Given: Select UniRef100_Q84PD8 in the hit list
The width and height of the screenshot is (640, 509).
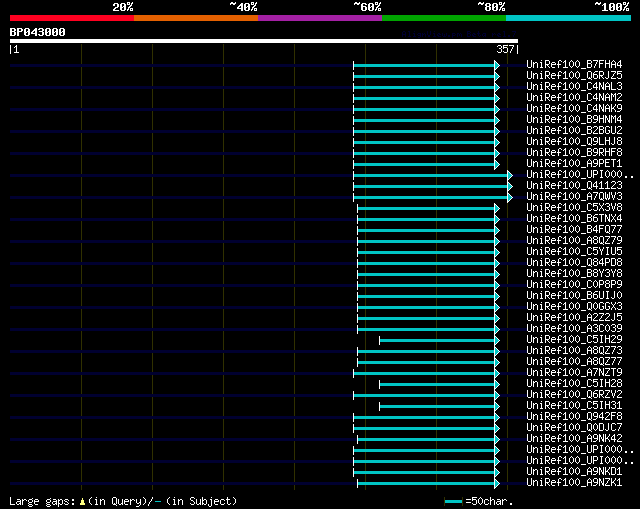Looking at the screenshot, I should point(574,262).
